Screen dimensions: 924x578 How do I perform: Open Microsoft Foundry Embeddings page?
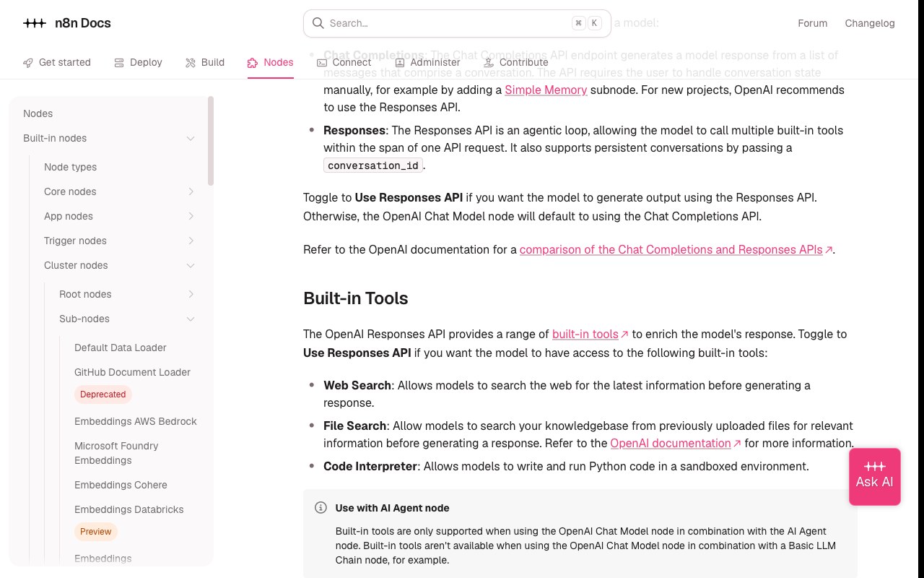[x=116, y=453]
